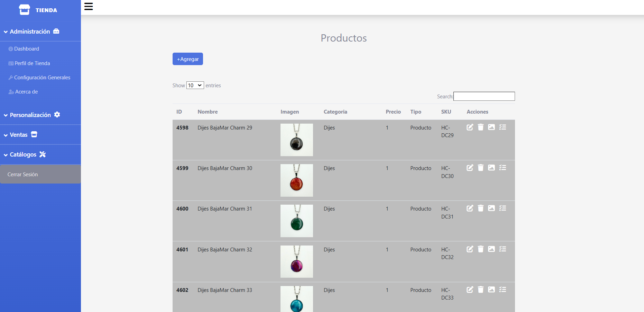Click Cerrar Sesión to log out
This screenshot has width=644, height=312.
[23, 175]
